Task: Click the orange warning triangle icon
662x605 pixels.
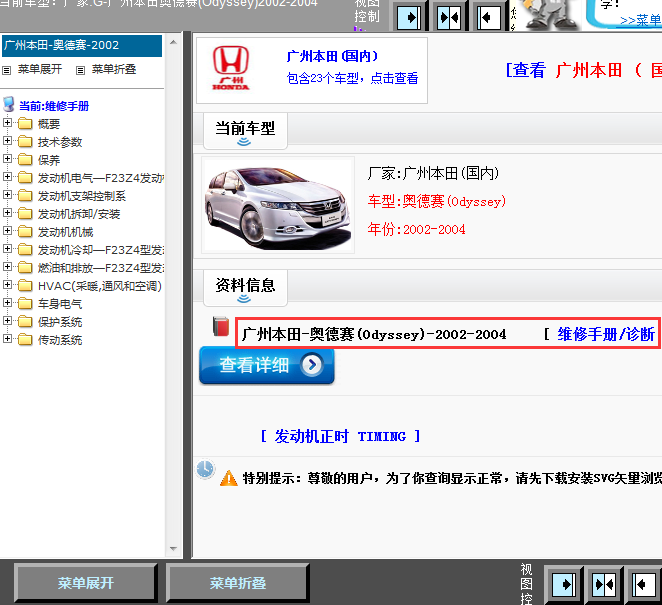Action: tap(228, 478)
